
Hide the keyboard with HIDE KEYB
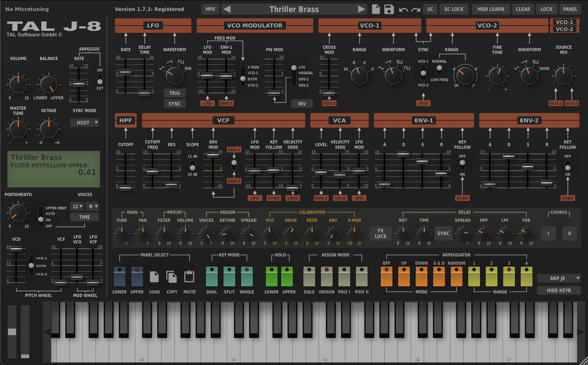coord(559,290)
